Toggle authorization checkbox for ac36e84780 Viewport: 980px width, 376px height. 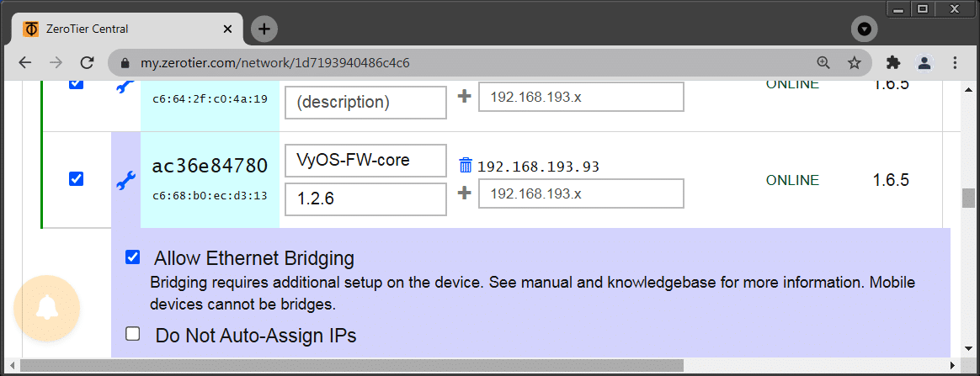tap(76, 178)
